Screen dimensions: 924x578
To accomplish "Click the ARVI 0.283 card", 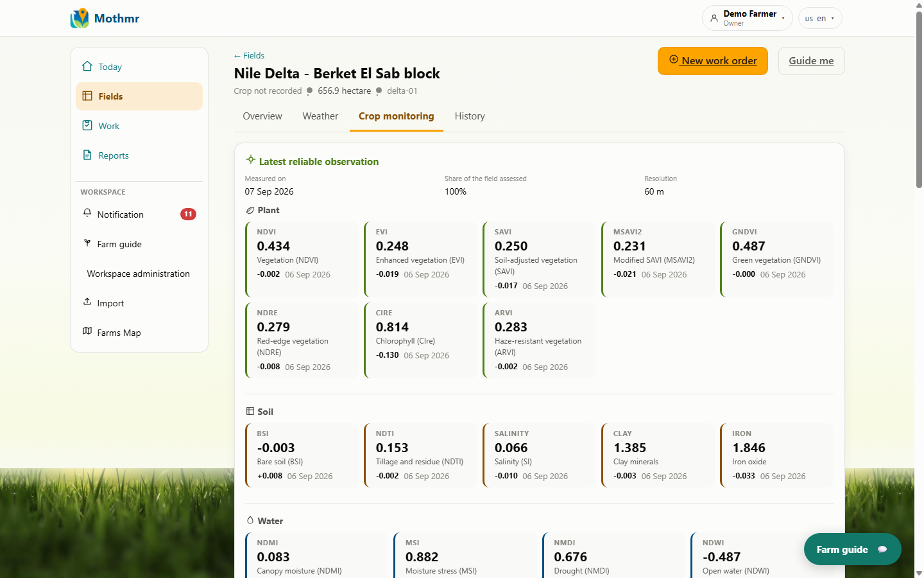I will pos(539,340).
